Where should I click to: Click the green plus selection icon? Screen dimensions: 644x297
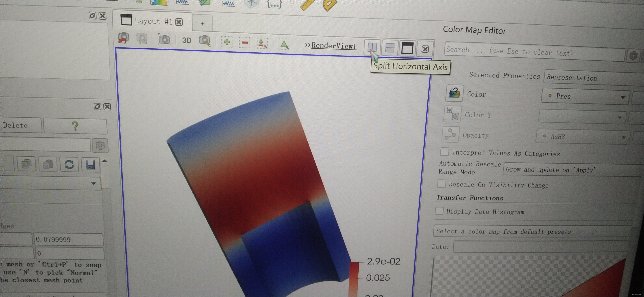pos(227,42)
